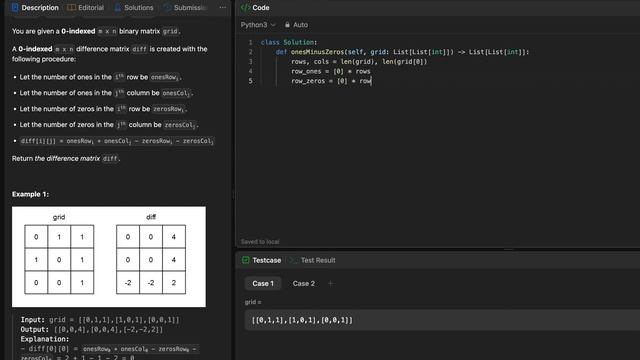Click the 'Explanation:' label
640x360 pixels.
(45, 339)
